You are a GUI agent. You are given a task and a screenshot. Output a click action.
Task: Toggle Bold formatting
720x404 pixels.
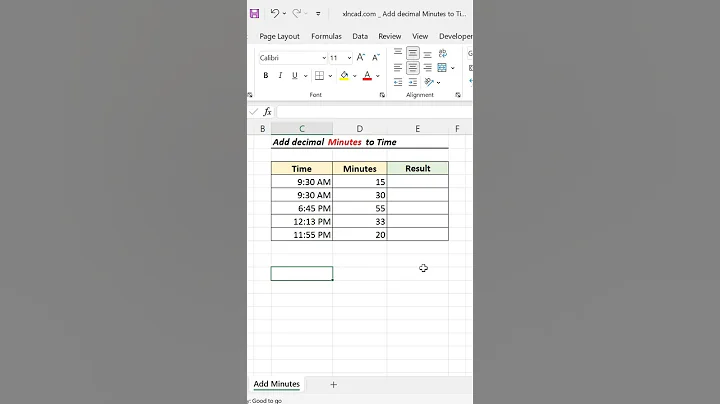(265, 75)
